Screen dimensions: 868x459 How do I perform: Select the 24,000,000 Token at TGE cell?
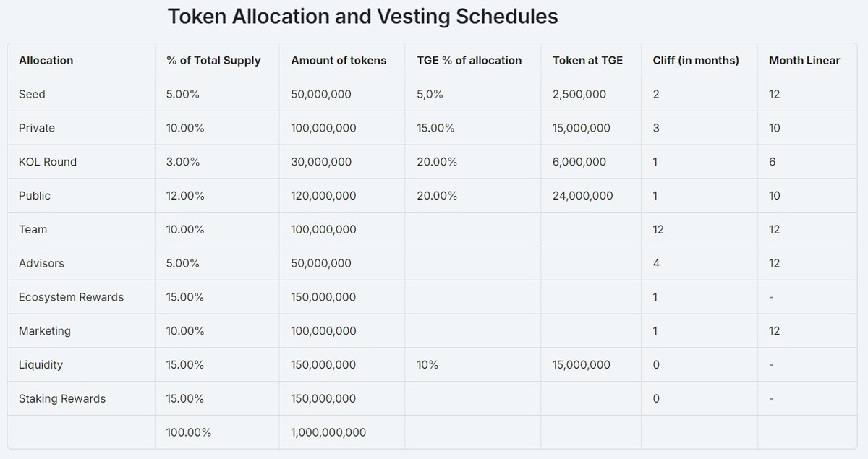(582, 196)
